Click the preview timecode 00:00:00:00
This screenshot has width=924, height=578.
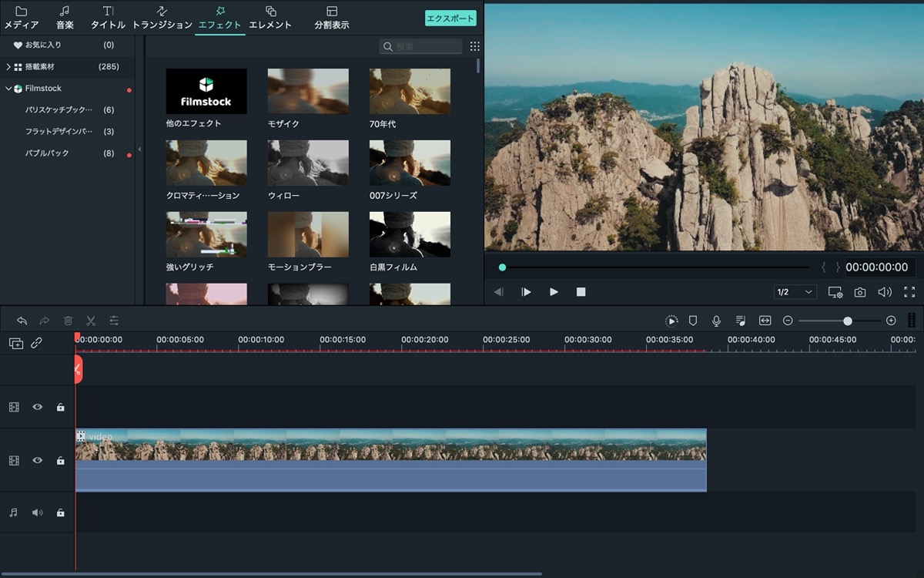pos(877,267)
